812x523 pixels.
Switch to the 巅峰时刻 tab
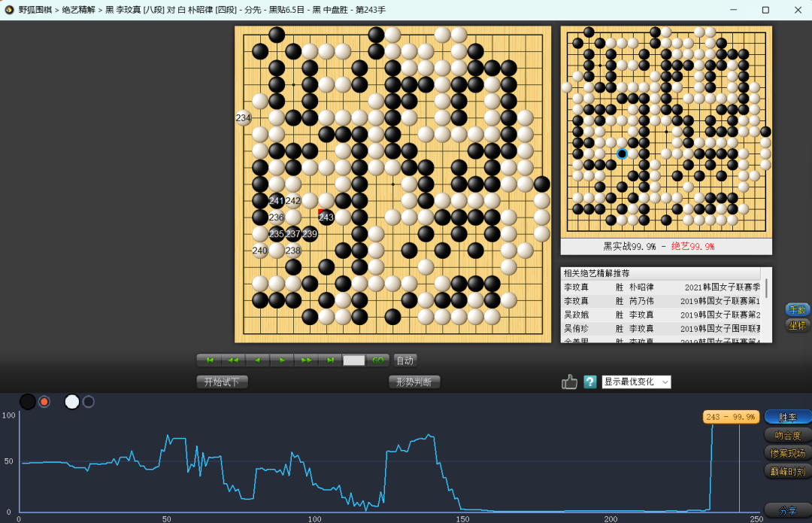(788, 472)
